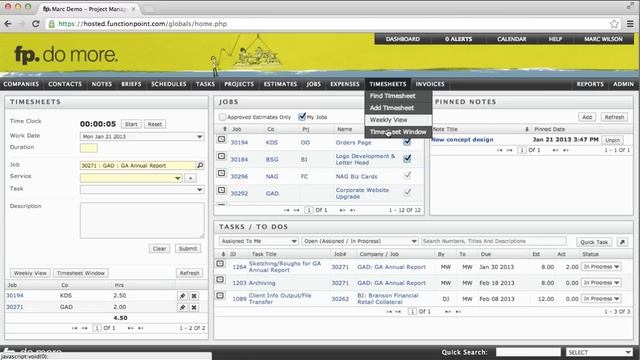Change status dropdown for task 1264
Image resolution: width=640 pixels, height=360 pixels.
(601, 267)
